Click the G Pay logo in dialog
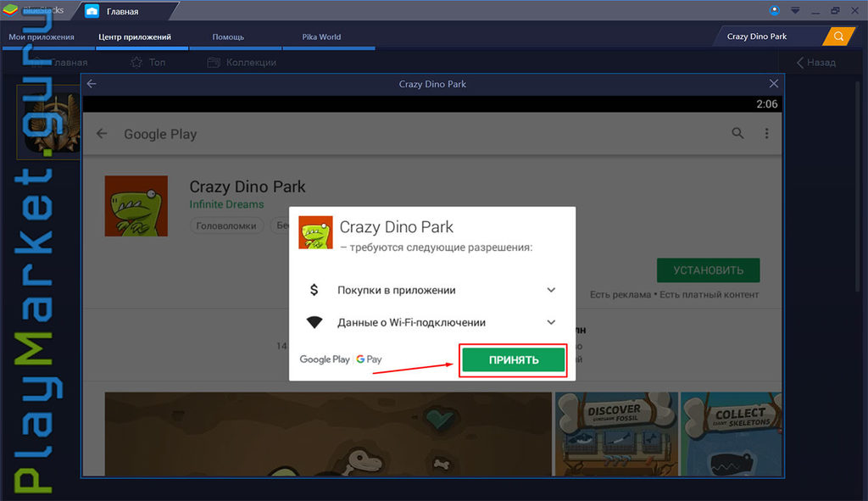The height and width of the screenshot is (501, 868). pyautogui.click(x=369, y=359)
